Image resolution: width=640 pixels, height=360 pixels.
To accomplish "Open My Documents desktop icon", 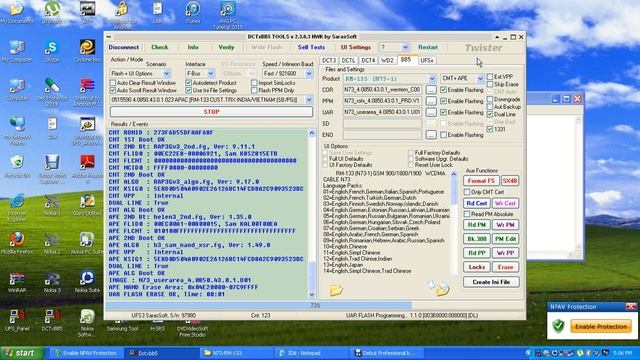I will coord(17,13).
